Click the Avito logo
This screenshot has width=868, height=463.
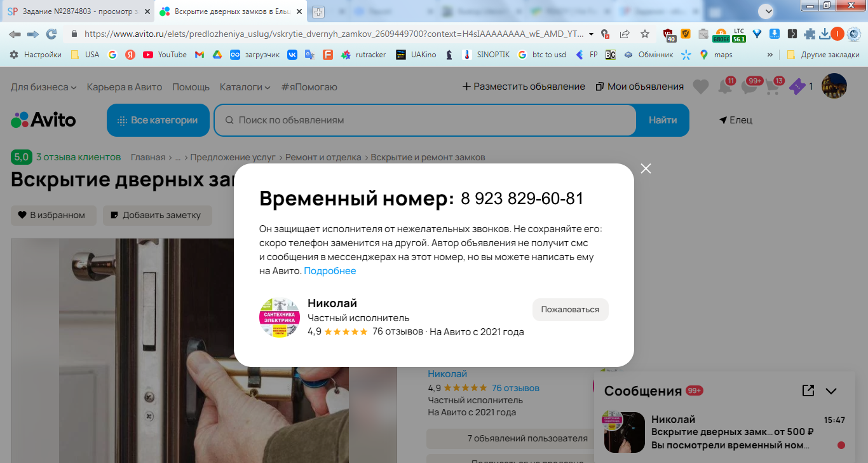(x=43, y=120)
